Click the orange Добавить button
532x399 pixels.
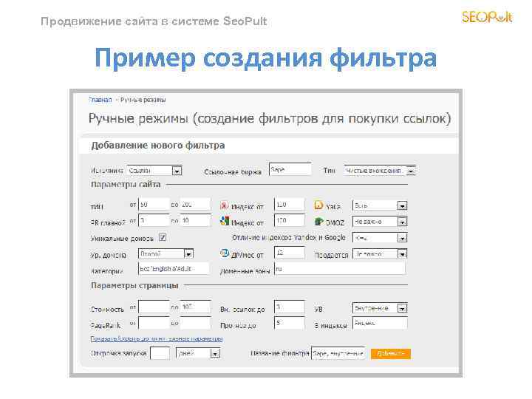[391, 353]
